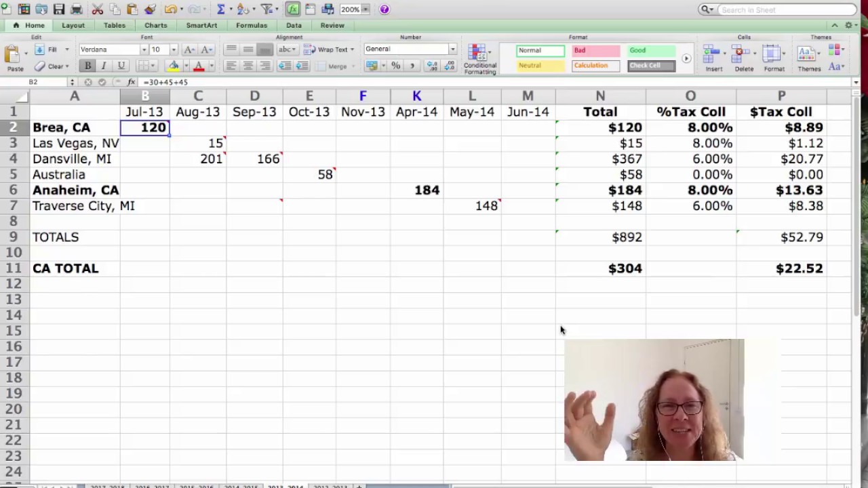Click the Copy icon in toolbar
868x488 pixels.
(115, 9)
